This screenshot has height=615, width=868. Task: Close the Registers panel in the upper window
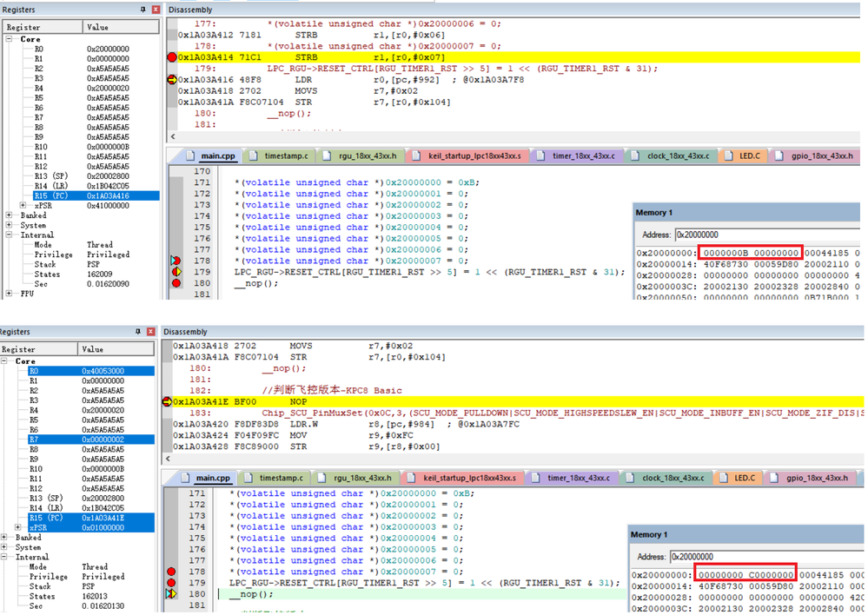pyautogui.click(x=156, y=10)
